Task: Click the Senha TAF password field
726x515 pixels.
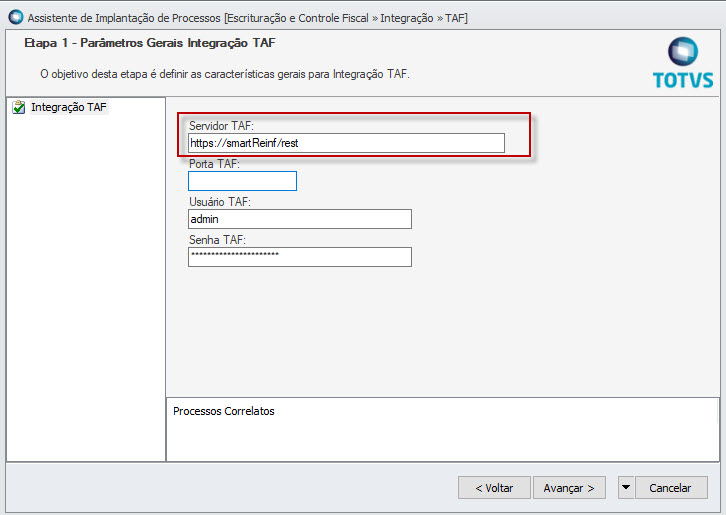Action: (x=300, y=257)
